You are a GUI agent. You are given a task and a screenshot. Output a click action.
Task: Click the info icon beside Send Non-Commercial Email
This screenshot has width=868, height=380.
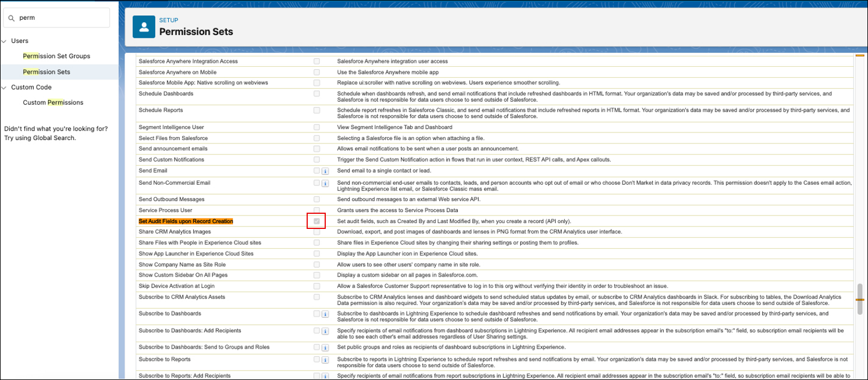pos(325,182)
